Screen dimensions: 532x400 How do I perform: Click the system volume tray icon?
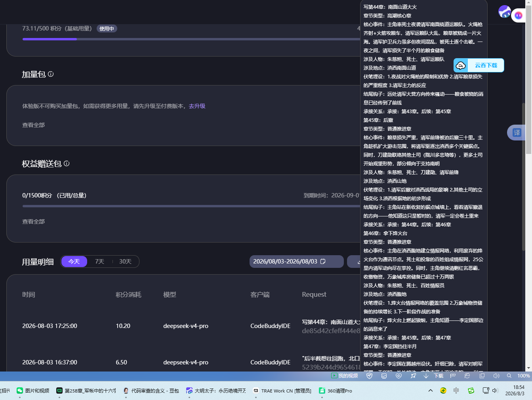495,391
